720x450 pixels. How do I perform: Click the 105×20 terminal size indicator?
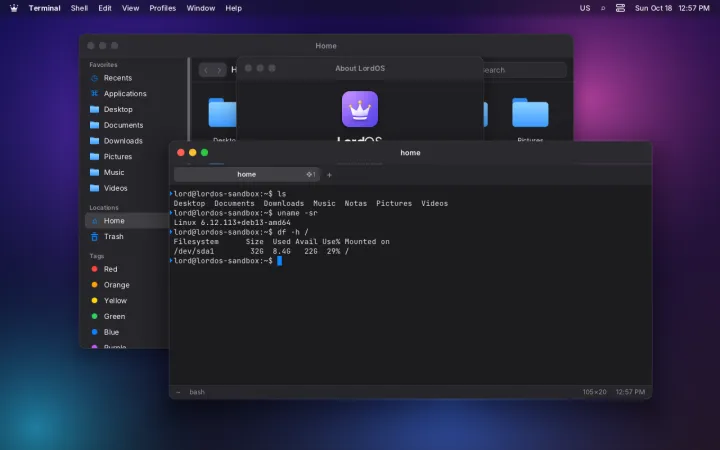(x=594, y=392)
